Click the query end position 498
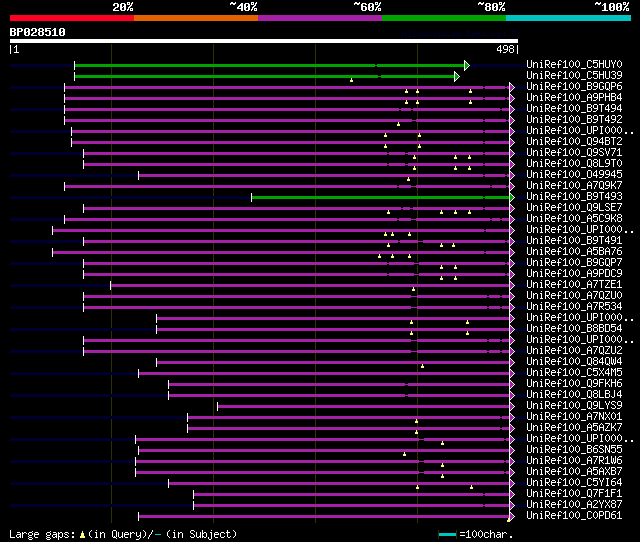Viewport: 640px width, 542px height. tap(505, 49)
